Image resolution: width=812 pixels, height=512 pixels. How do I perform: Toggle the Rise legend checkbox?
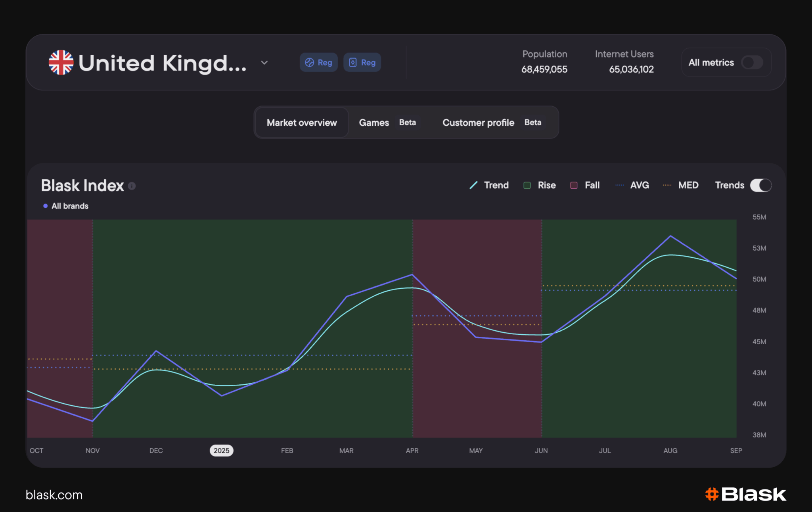click(527, 185)
